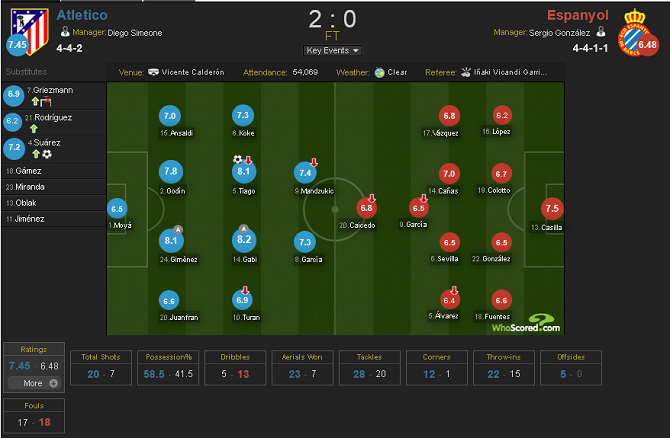Screen dimensions: 670x438
Task: Click the Espanyol team name link
Action: point(577,15)
